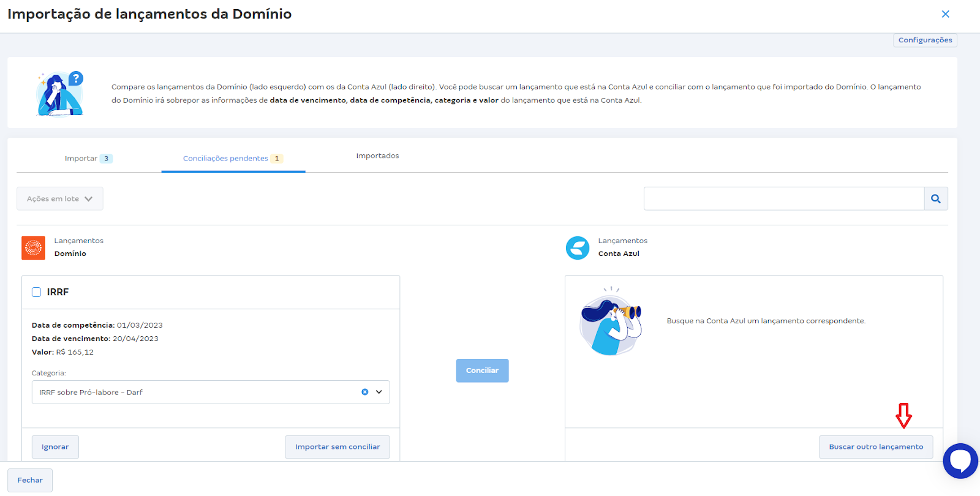
Task: Open the chat support bubble icon
Action: [x=961, y=460]
